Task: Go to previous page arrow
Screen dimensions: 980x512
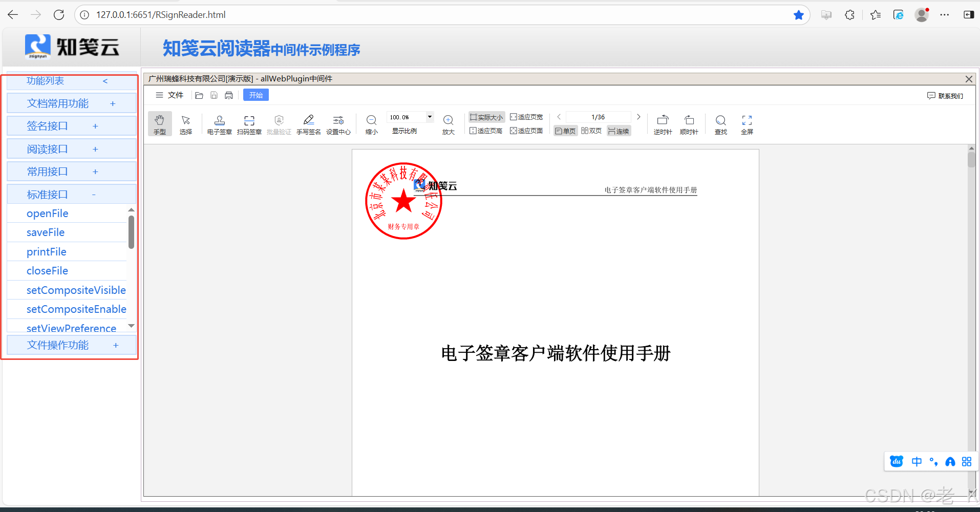Action: pyautogui.click(x=559, y=117)
